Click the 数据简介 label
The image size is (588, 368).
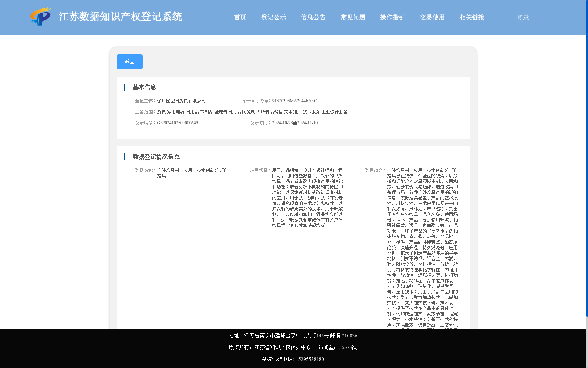[376, 170]
